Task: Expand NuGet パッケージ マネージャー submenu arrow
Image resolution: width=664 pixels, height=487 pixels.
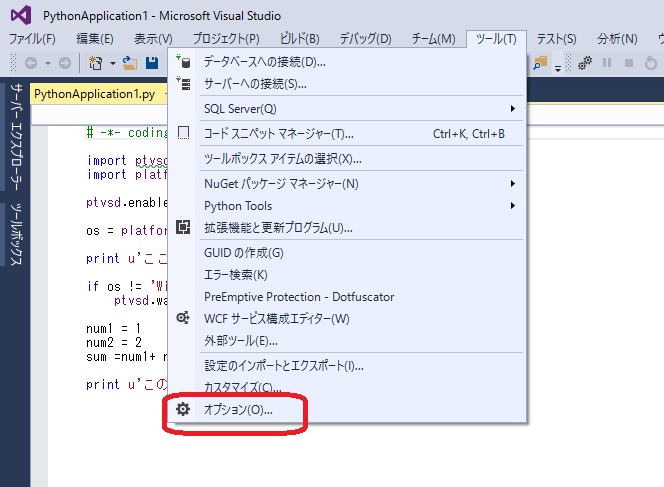Action: tap(513, 184)
